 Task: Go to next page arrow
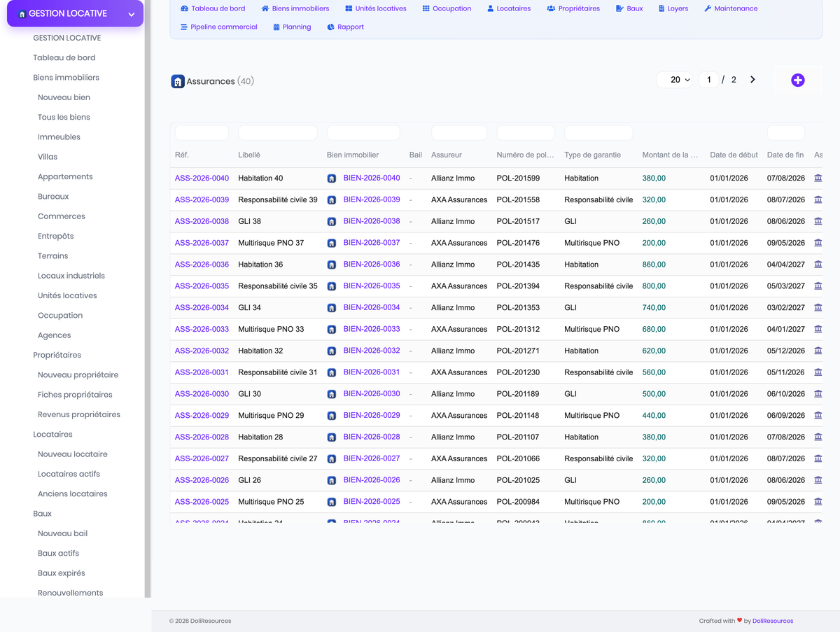click(x=752, y=80)
